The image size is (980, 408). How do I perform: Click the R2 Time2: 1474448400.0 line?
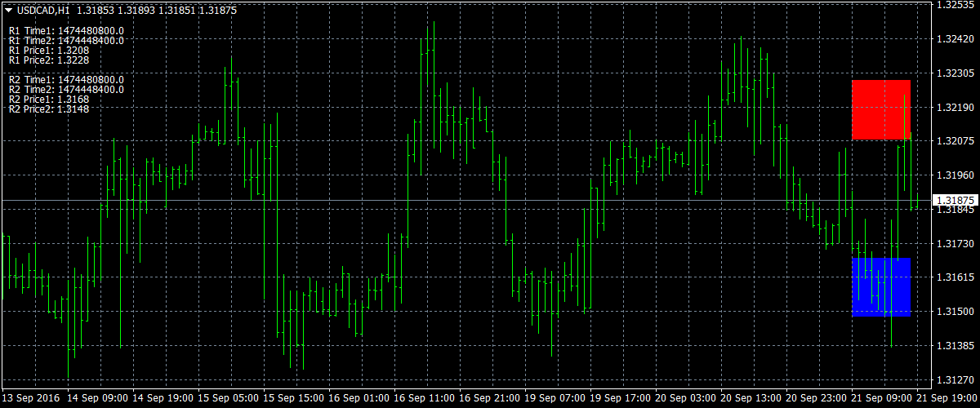[66, 90]
